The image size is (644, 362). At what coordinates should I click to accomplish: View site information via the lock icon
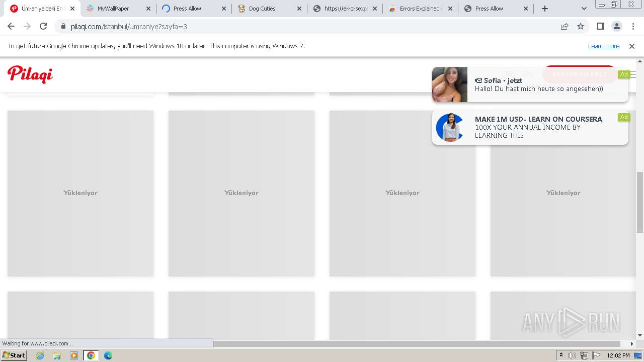tap(63, 26)
